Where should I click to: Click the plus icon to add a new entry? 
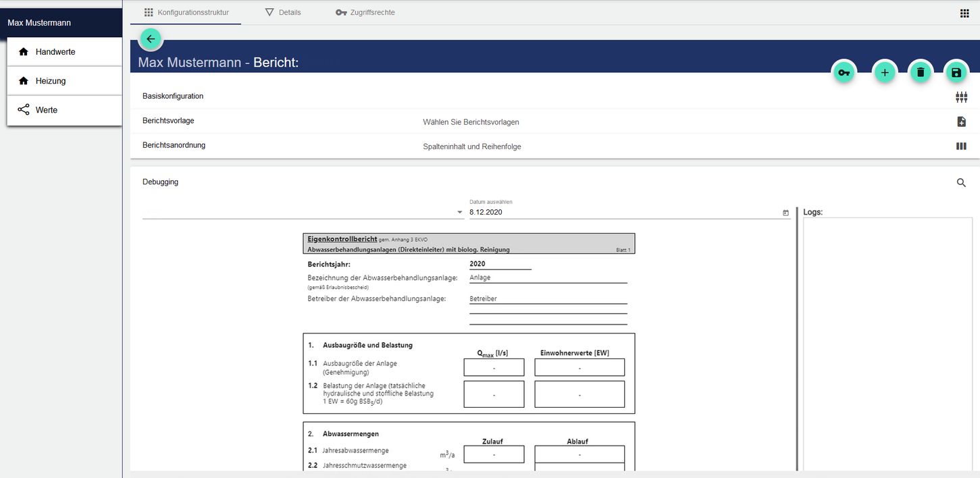885,72
